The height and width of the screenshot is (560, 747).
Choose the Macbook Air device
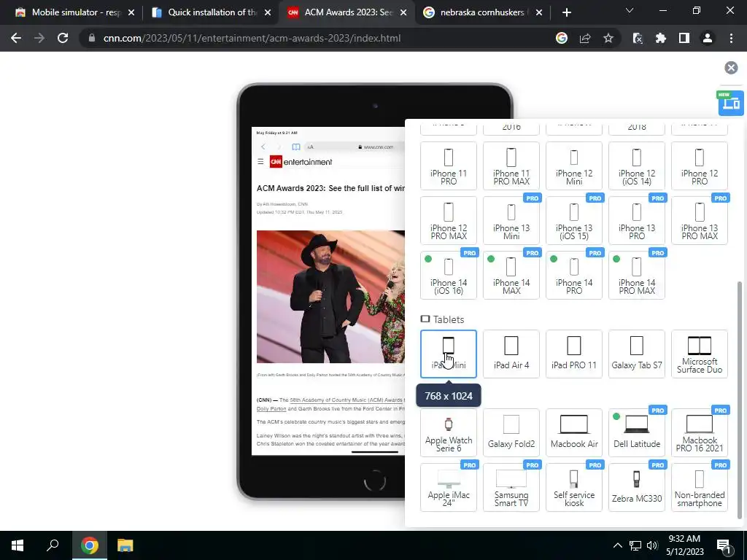pos(574,432)
